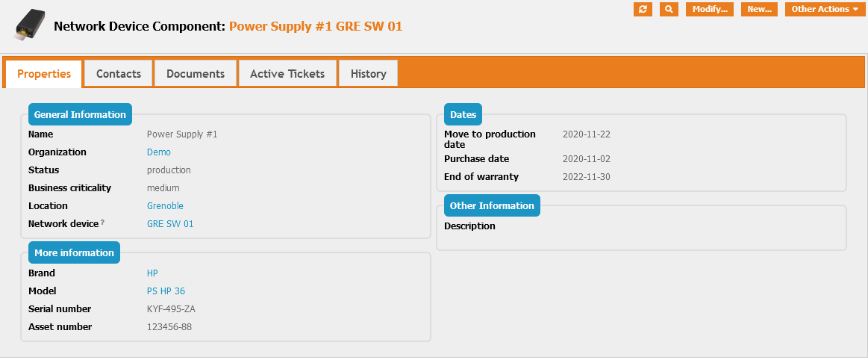Click the serial number value KYF-495-ZA
Screen dimensions: 868x360
tap(171, 309)
